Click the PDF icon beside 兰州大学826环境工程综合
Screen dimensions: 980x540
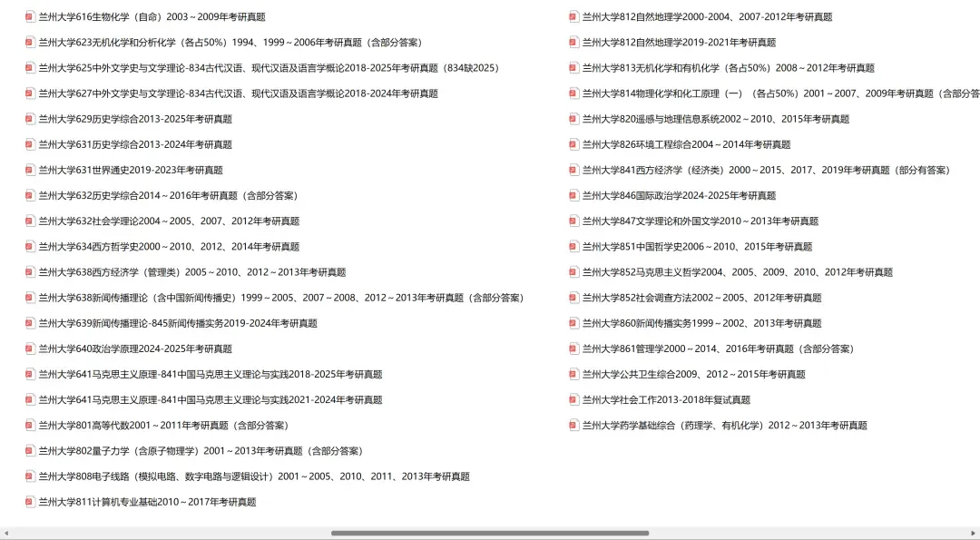click(x=573, y=144)
